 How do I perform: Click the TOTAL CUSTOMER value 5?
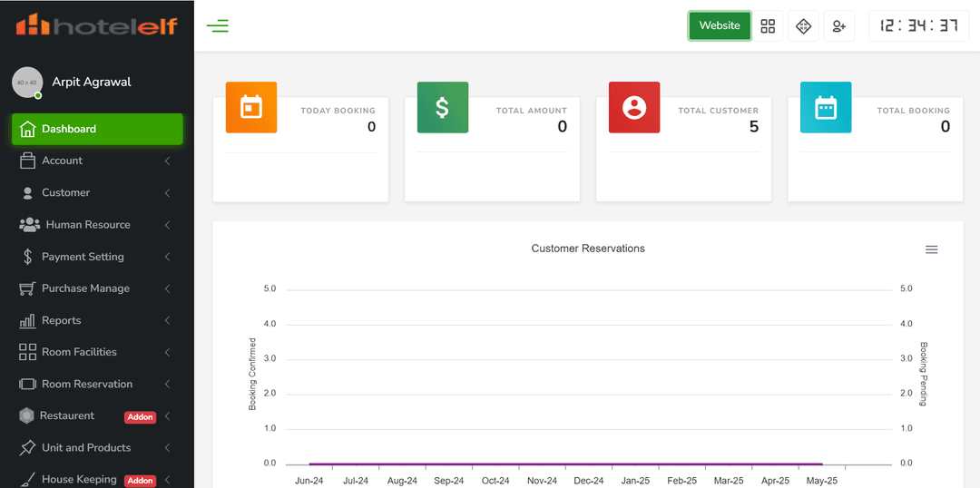point(754,127)
